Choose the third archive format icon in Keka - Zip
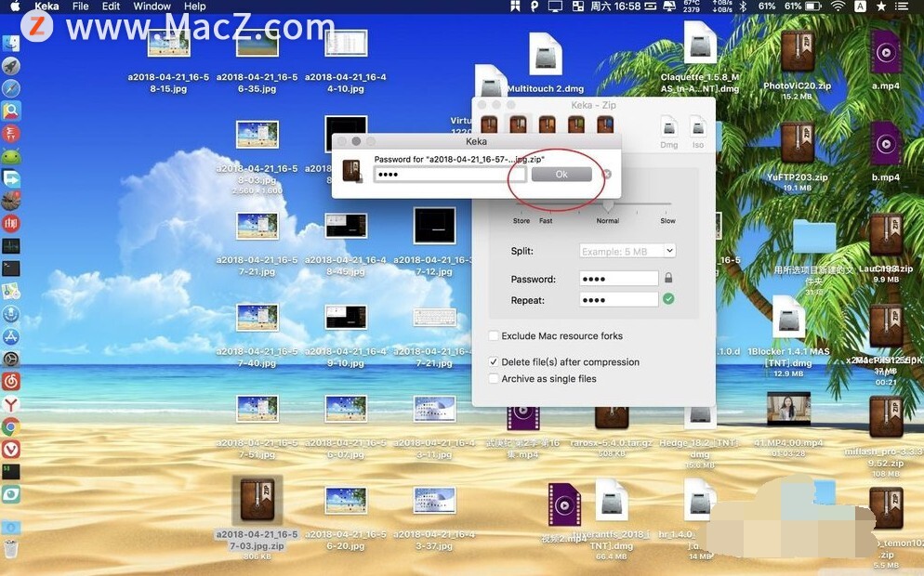This screenshot has height=576, width=924. pos(547,124)
